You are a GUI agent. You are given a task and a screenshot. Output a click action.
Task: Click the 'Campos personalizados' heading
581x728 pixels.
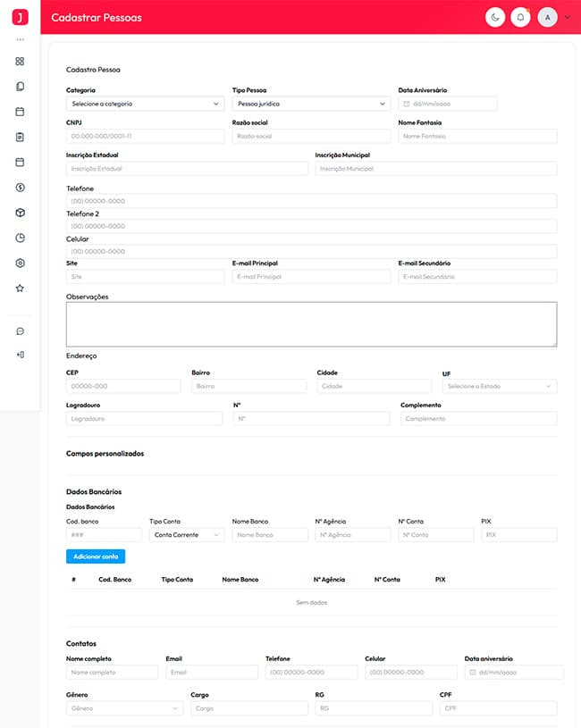pos(105,454)
